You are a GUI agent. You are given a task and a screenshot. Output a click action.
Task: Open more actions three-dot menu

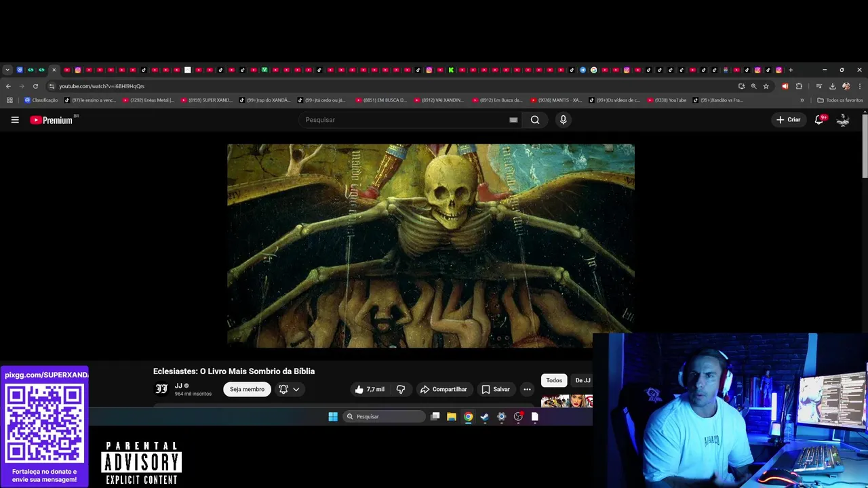click(x=527, y=390)
